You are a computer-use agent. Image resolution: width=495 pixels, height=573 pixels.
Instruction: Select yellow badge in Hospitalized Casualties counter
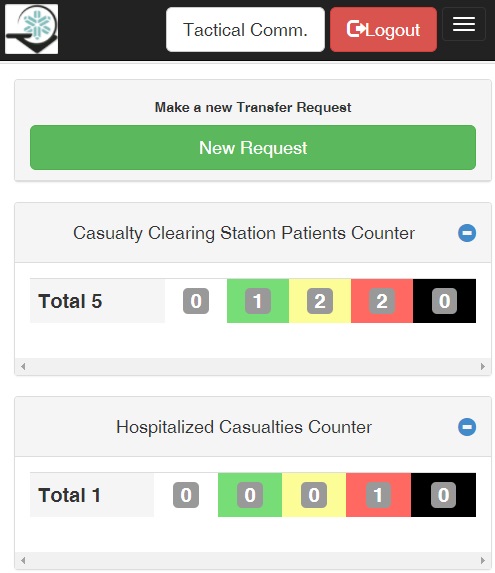point(314,495)
